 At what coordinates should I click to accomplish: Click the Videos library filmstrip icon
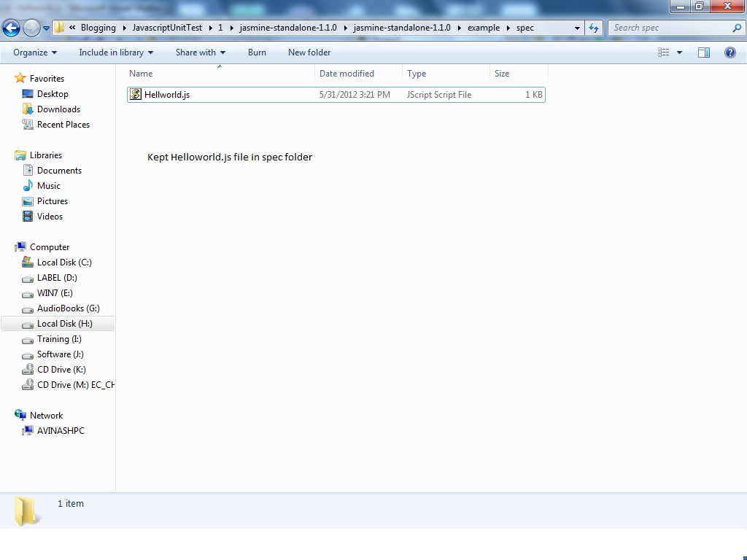tap(28, 216)
